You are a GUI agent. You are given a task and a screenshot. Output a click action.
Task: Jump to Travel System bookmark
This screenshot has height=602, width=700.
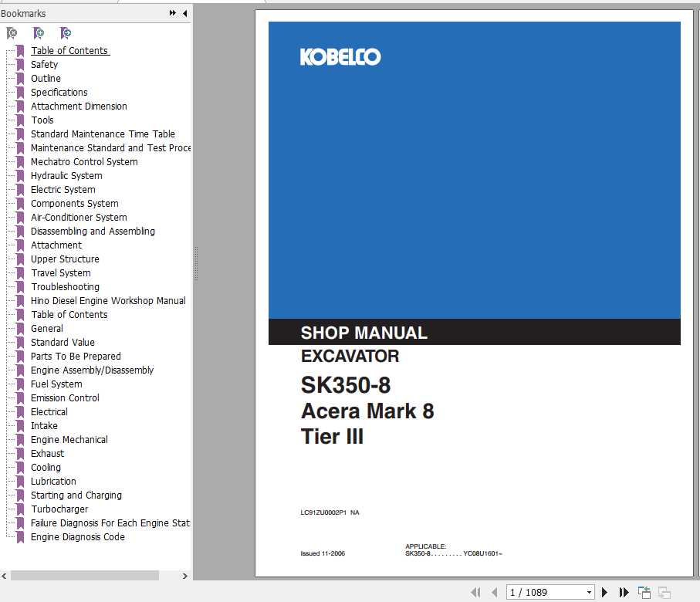click(61, 272)
